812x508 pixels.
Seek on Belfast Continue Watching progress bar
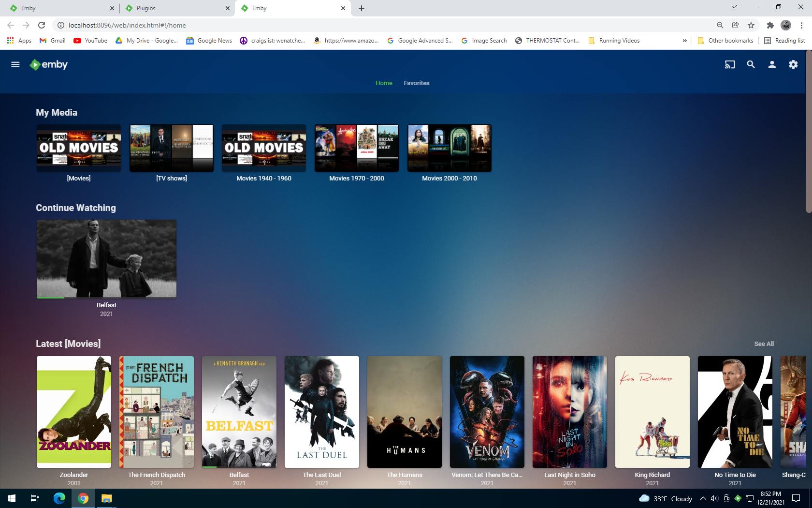(106, 298)
